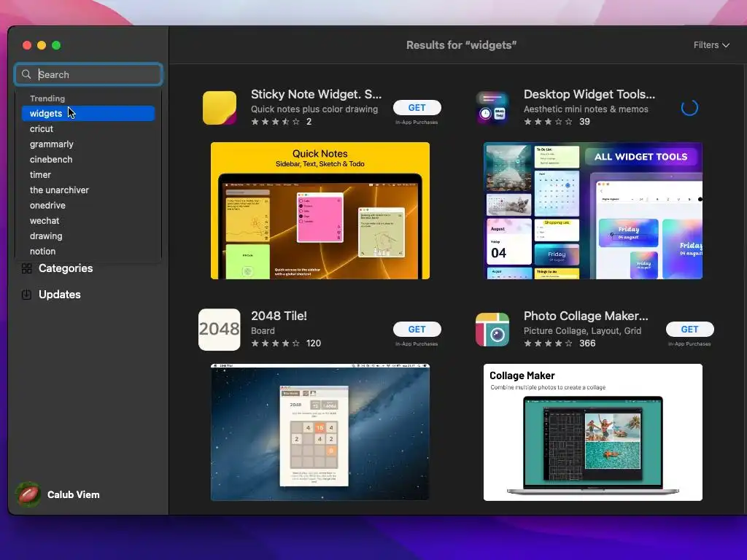Click the yellow minimize window button
This screenshot has width=747, height=560.
tap(42, 45)
